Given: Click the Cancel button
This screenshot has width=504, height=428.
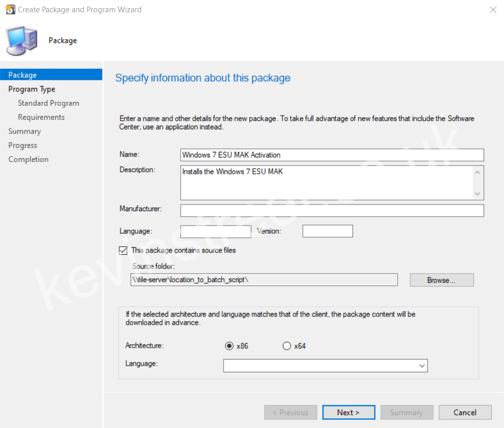Looking at the screenshot, I should (x=465, y=412).
